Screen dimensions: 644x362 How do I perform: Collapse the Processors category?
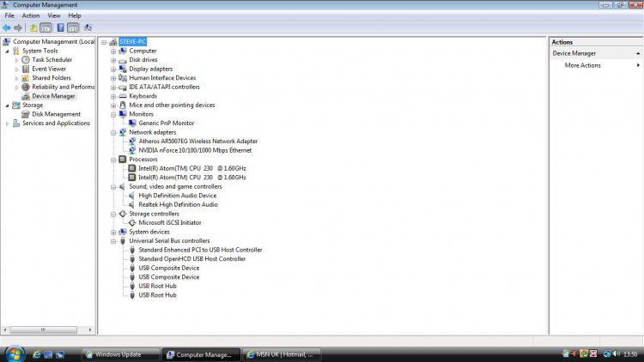click(113, 160)
